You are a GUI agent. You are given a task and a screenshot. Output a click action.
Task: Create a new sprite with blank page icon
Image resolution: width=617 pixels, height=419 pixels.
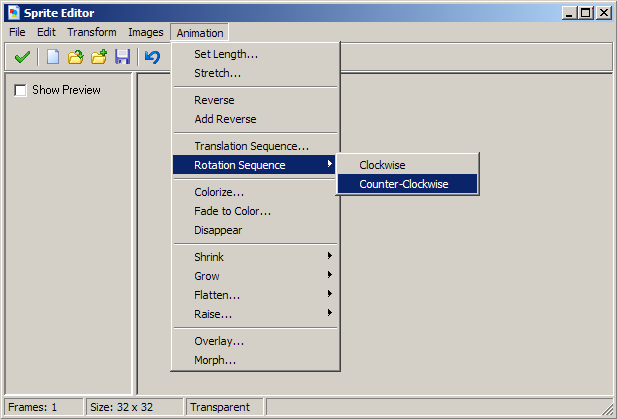(53, 57)
